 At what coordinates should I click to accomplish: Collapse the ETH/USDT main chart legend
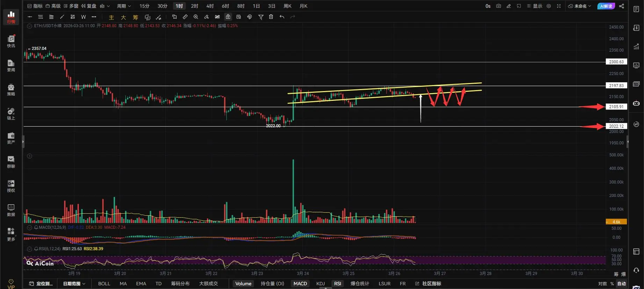(x=30, y=26)
